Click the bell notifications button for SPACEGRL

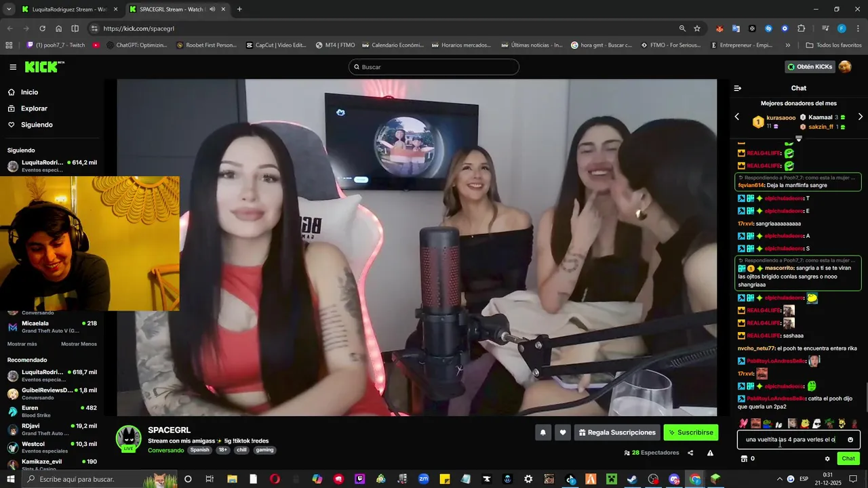(x=542, y=432)
